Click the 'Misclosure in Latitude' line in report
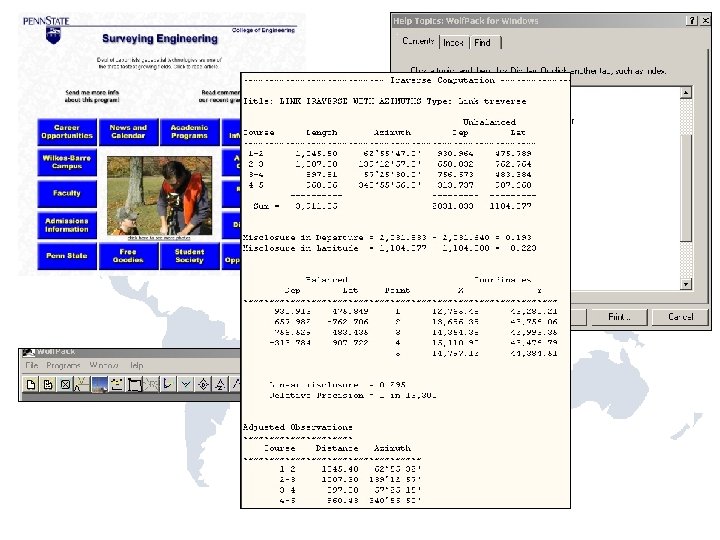The image size is (720, 540). click(389, 248)
